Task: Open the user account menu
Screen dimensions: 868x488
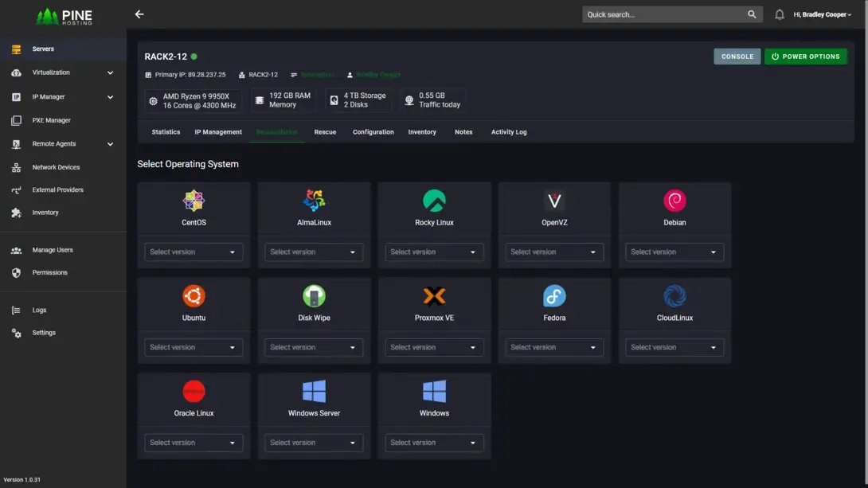Action: tap(822, 14)
